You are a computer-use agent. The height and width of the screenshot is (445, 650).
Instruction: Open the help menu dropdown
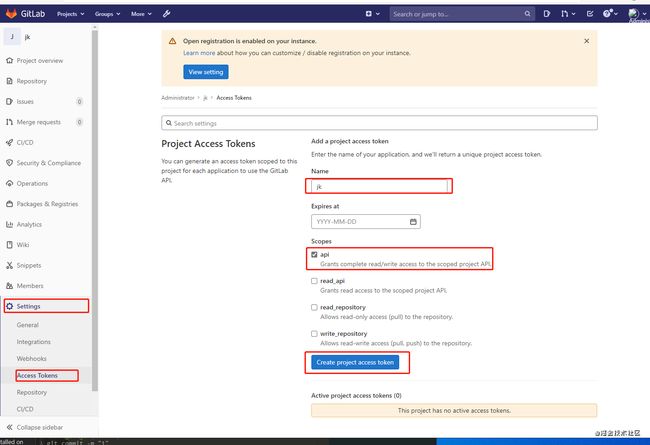point(610,14)
